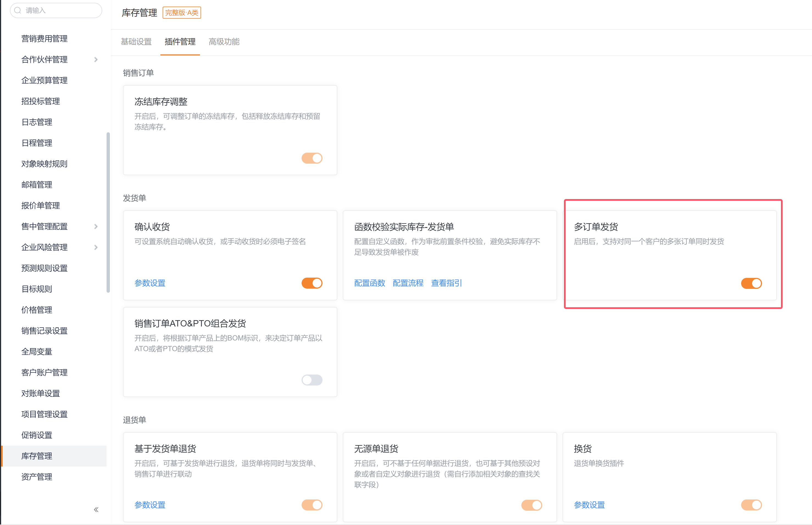Turn off 多订单发货 switch

click(x=751, y=283)
